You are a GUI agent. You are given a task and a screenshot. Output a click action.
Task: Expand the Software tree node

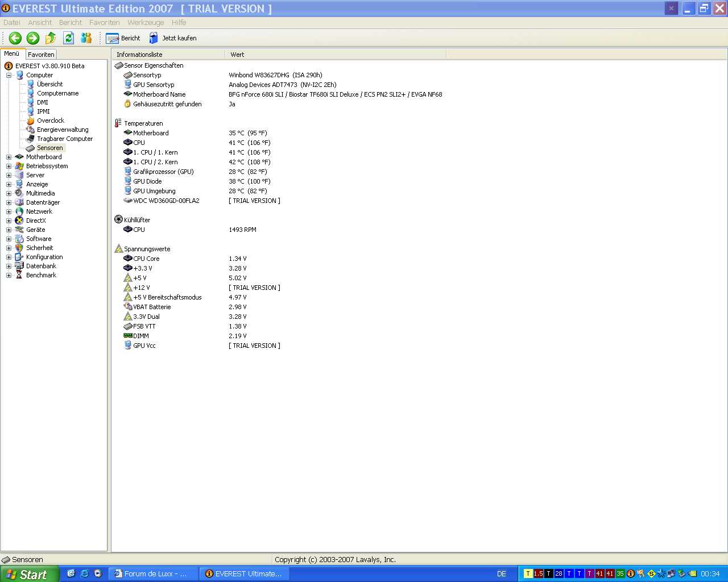coord(9,239)
